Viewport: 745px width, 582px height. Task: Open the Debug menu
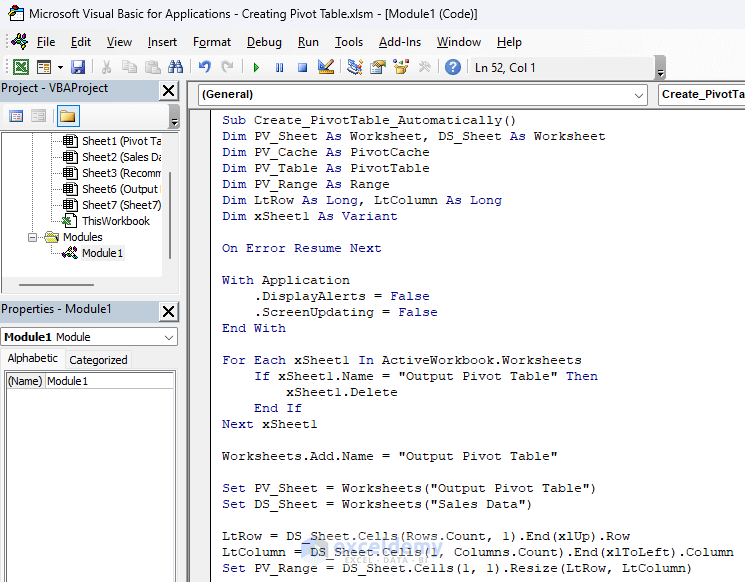264,42
